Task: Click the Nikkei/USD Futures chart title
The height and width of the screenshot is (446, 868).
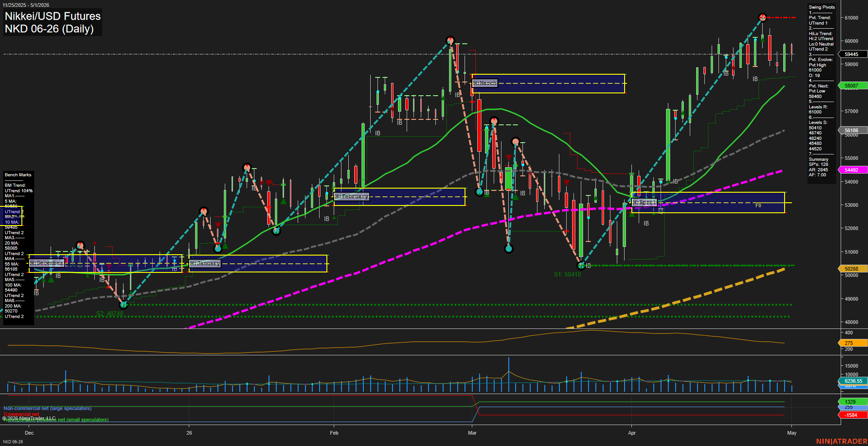Action: (x=52, y=16)
